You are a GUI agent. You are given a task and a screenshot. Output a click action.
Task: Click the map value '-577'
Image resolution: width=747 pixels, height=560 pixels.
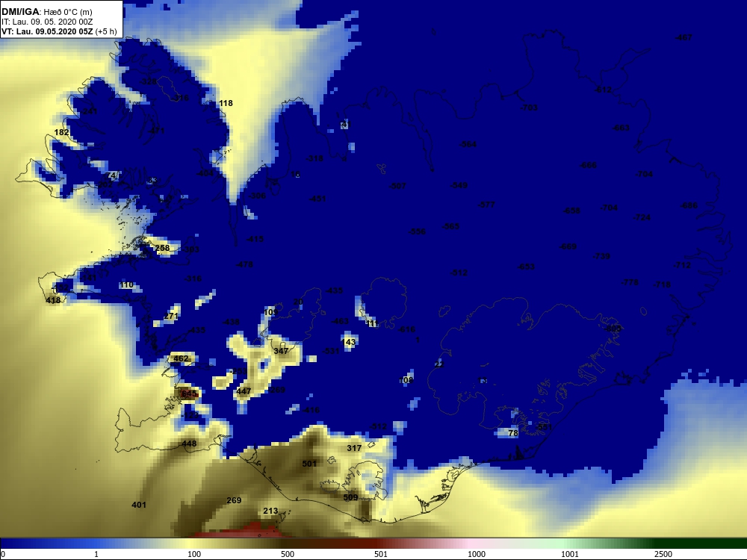pos(486,205)
